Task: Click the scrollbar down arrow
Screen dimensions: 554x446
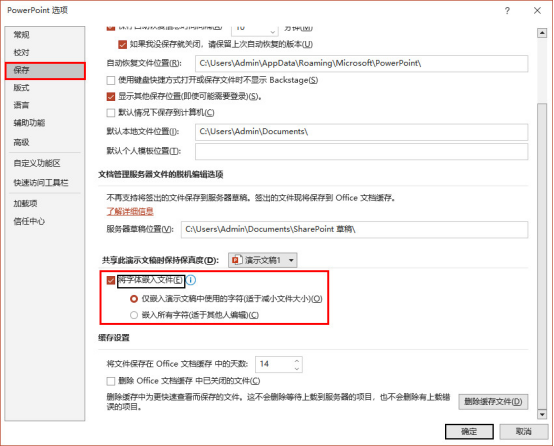Action: tap(542, 414)
